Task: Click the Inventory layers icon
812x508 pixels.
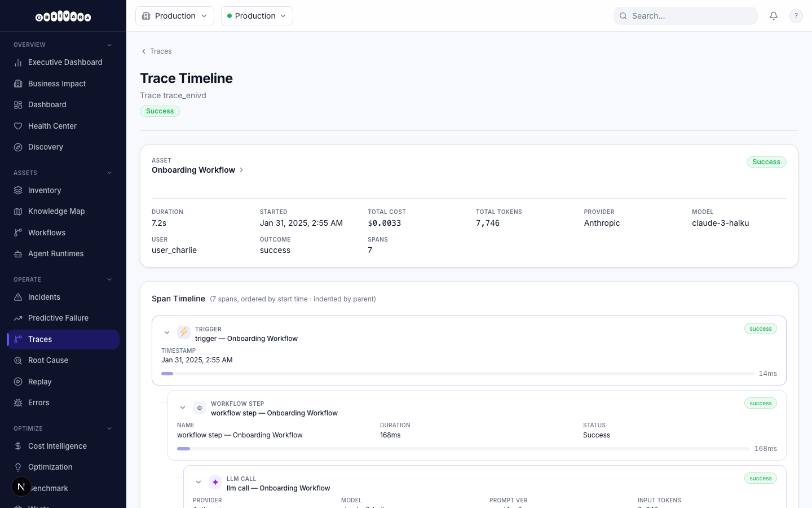Action: click(x=18, y=190)
